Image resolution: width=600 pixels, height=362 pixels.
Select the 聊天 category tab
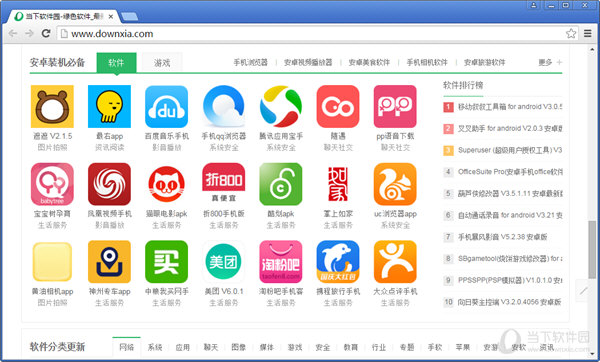tap(211, 347)
